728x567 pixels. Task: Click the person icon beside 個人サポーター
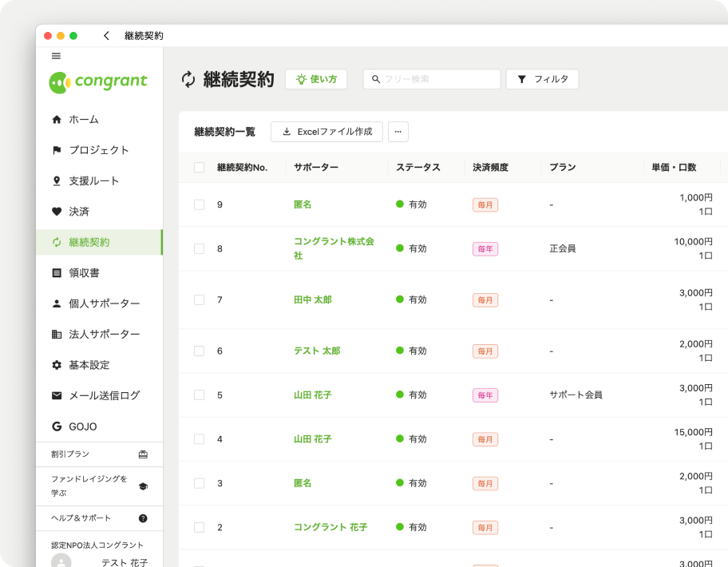(57, 303)
